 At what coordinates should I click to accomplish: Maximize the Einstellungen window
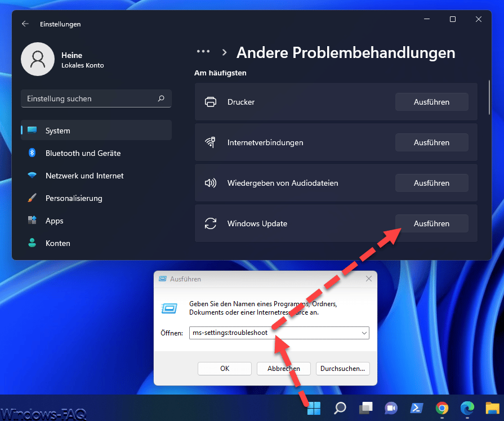(x=453, y=19)
